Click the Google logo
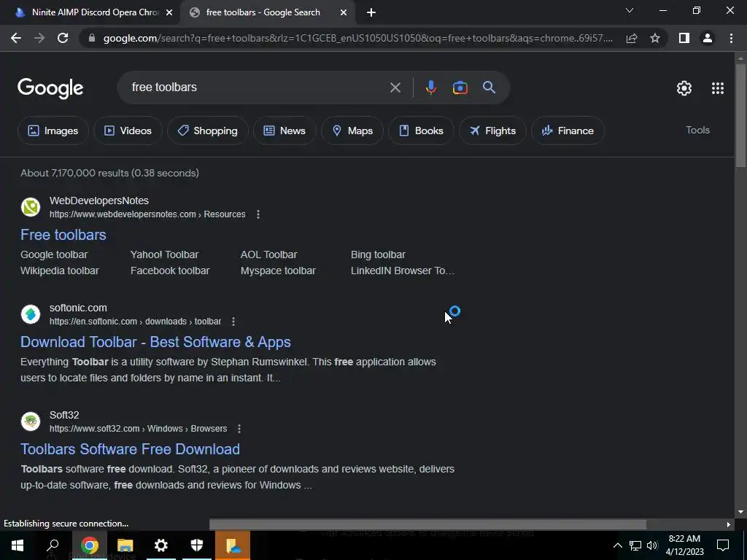The width and height of the screenshot is (747, 560). pyautogui.click(x=50, y=88)
